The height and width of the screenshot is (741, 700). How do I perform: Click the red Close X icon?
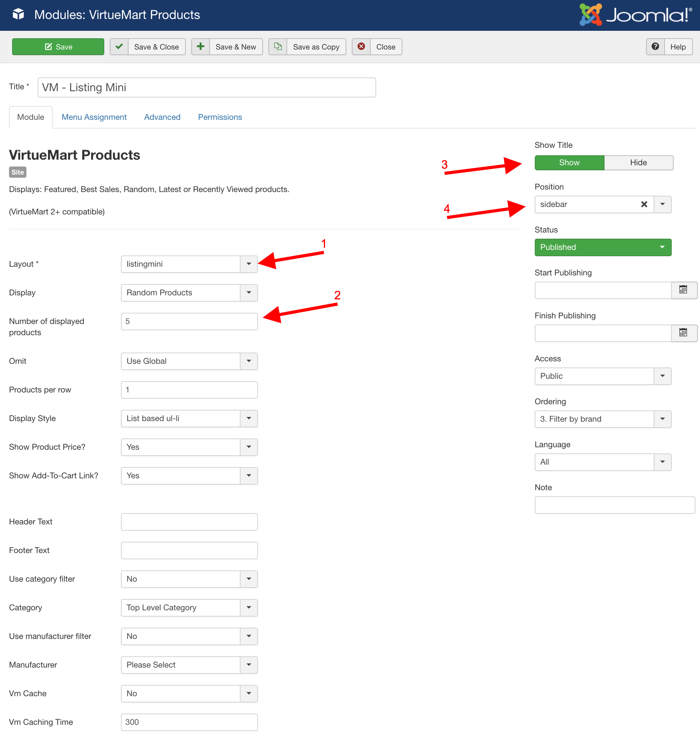(x=361, y=47)
